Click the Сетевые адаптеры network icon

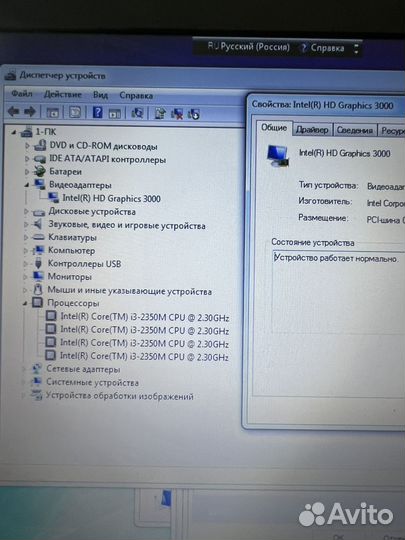36,369
